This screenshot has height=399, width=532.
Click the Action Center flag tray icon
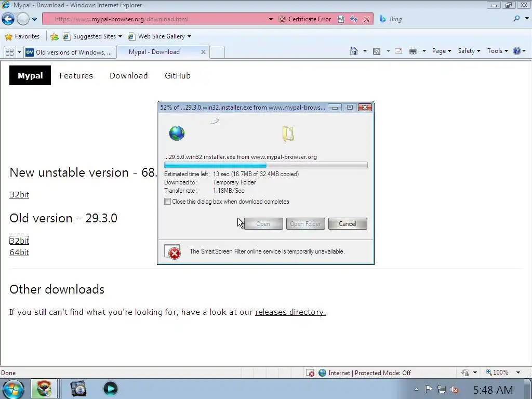point(429,389)
